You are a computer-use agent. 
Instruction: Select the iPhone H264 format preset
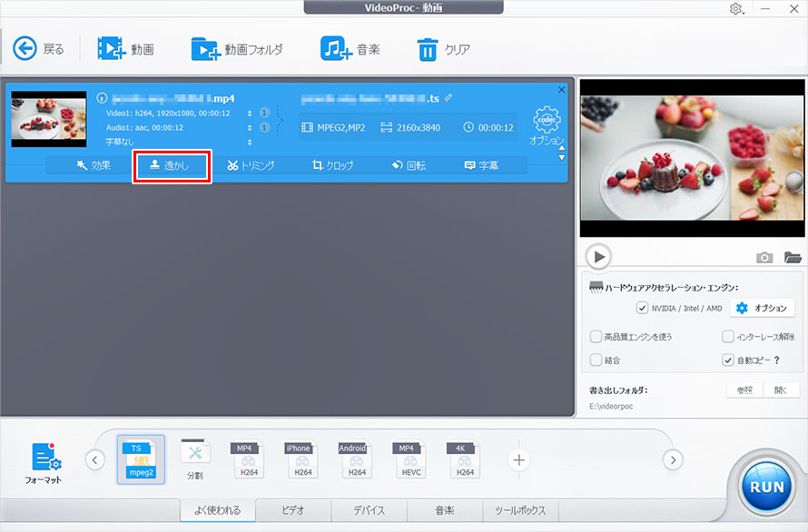(x=303, y=459)
